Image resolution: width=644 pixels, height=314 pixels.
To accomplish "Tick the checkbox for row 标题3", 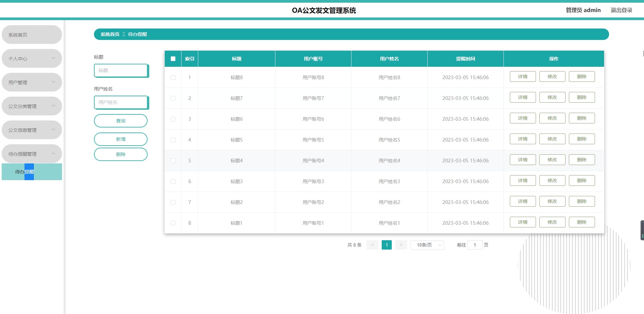I will click(173, 181).
